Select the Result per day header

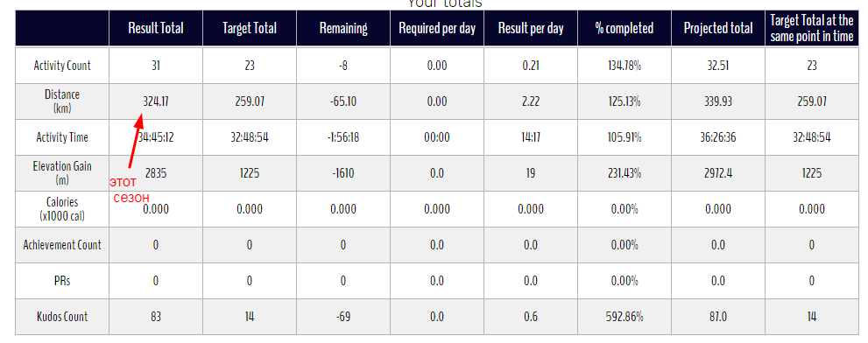coord(530,28)
